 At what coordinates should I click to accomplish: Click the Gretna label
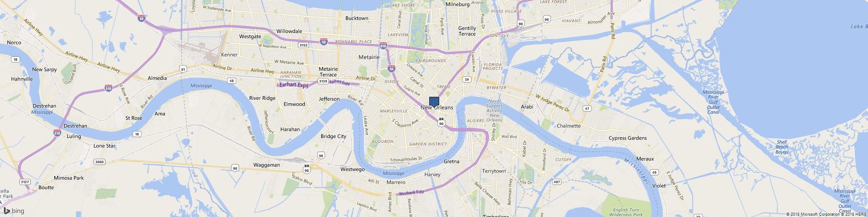pos(451,161)
